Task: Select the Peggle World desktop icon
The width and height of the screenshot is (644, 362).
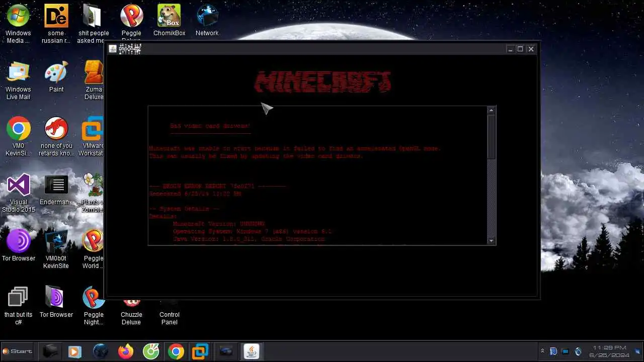Action: pos(93,249)
